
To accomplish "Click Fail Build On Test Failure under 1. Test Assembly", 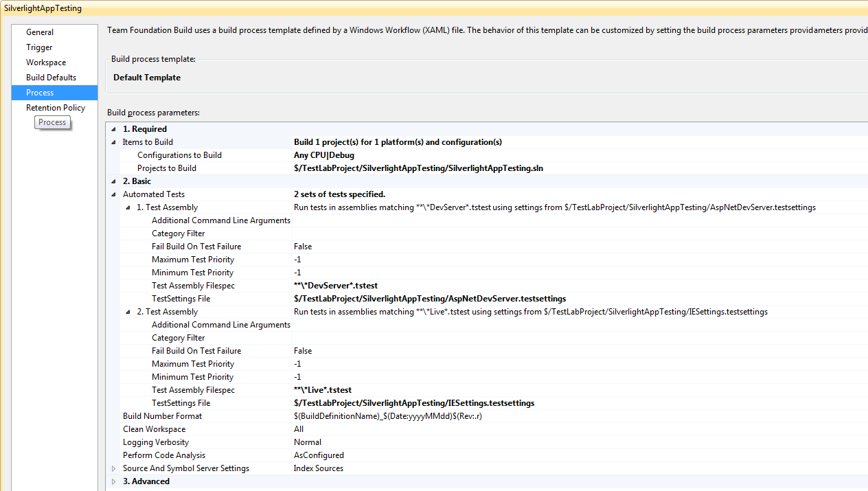I will 196,247.
